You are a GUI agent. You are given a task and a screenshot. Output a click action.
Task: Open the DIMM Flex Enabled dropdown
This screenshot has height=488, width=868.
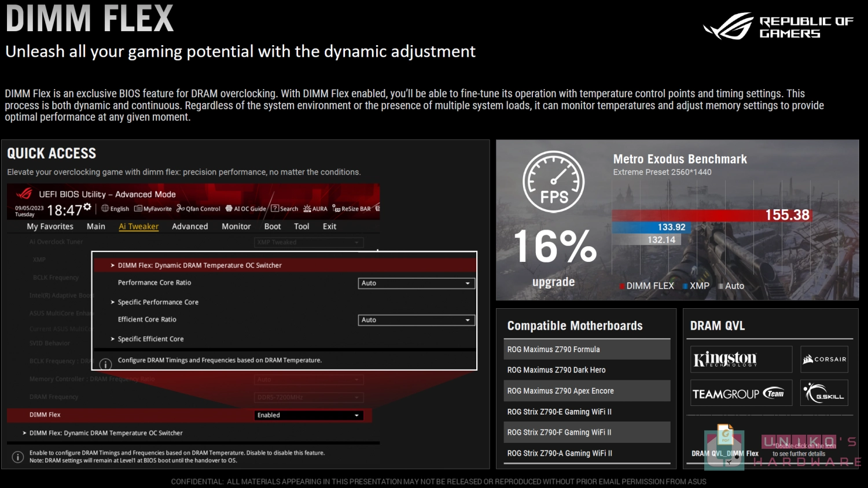[309, 415]
